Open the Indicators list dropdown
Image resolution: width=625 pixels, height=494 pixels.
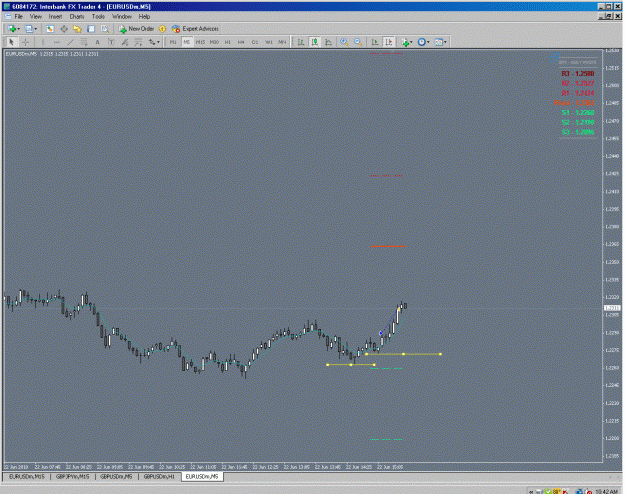click(407, 42)
